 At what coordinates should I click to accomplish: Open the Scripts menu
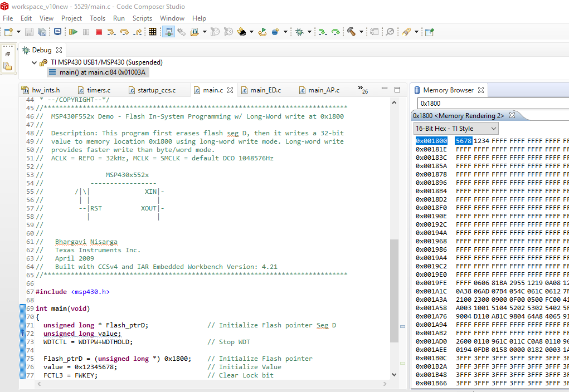pos(142,18)
